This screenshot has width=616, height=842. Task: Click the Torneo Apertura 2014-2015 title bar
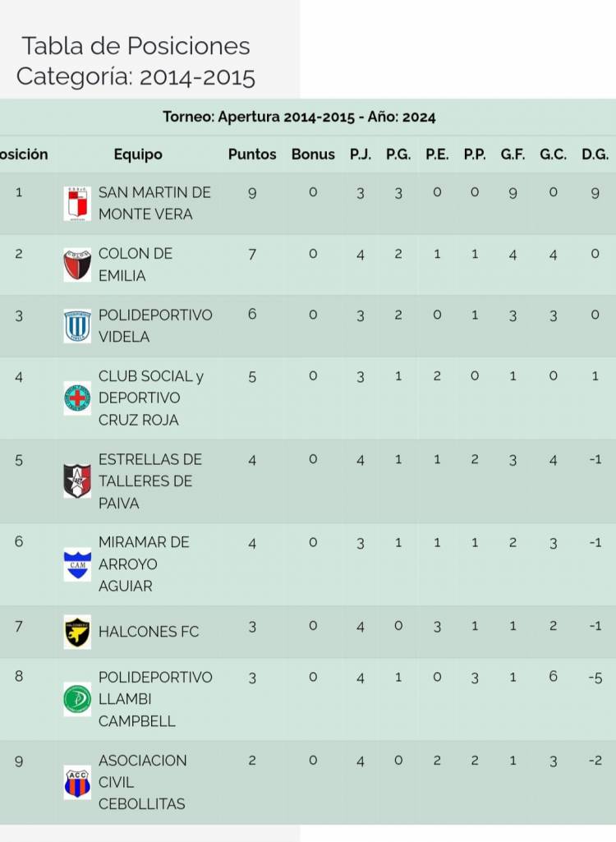299,117
